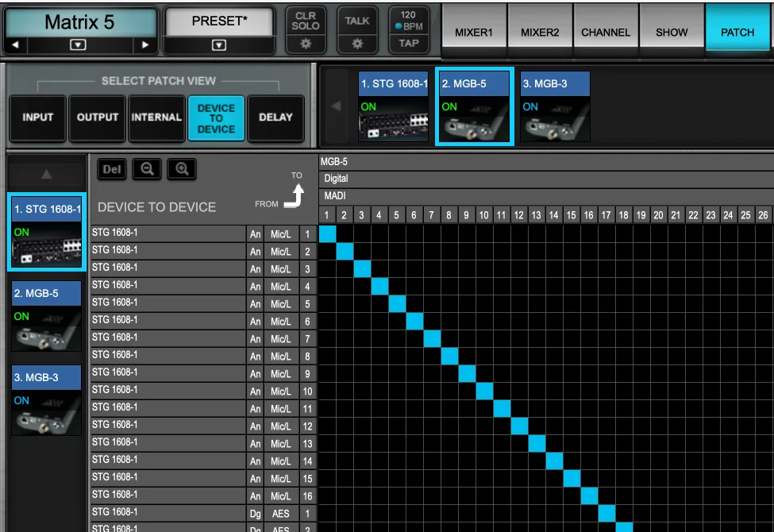774x532 pixels.
Task: Select the PATCH tab
Action: 737,33
